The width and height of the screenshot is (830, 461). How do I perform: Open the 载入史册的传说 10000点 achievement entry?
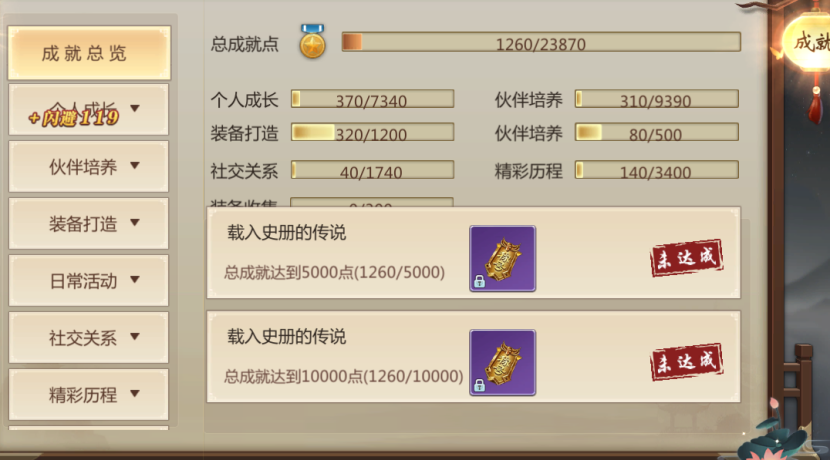pyautogui.click(x=473, y=357)
